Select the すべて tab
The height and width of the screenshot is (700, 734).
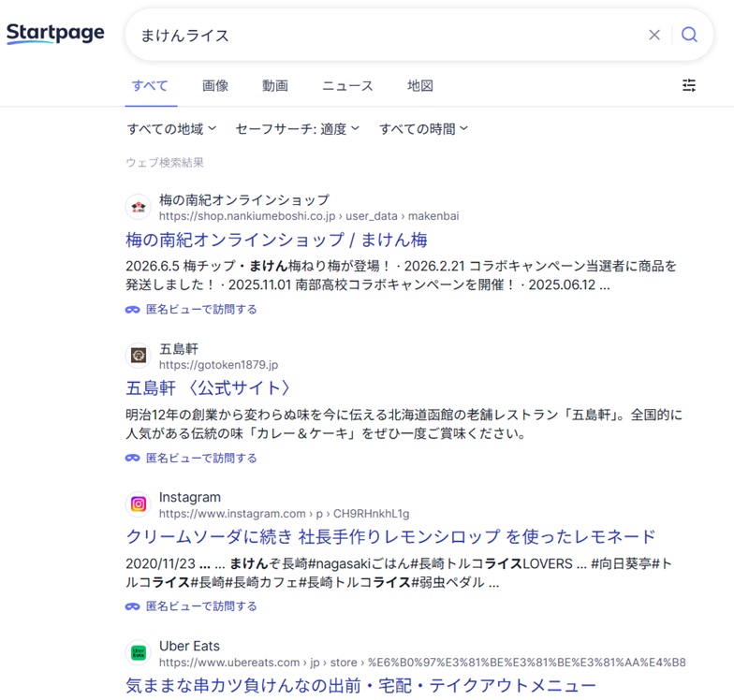pos(150,86)
